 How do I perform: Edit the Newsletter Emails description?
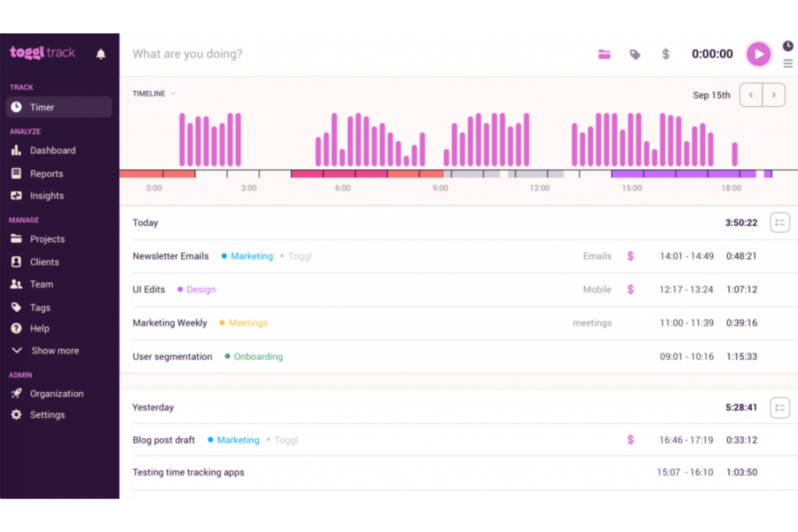coord(170,256)
